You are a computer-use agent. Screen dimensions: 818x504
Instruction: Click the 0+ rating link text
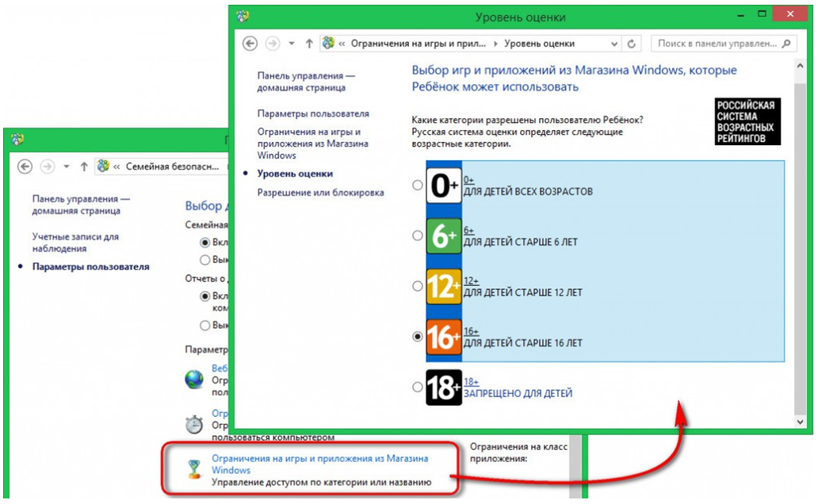[468, 180]
